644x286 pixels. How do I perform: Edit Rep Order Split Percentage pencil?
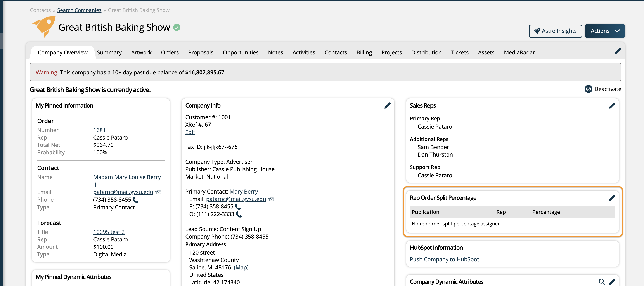612,198
